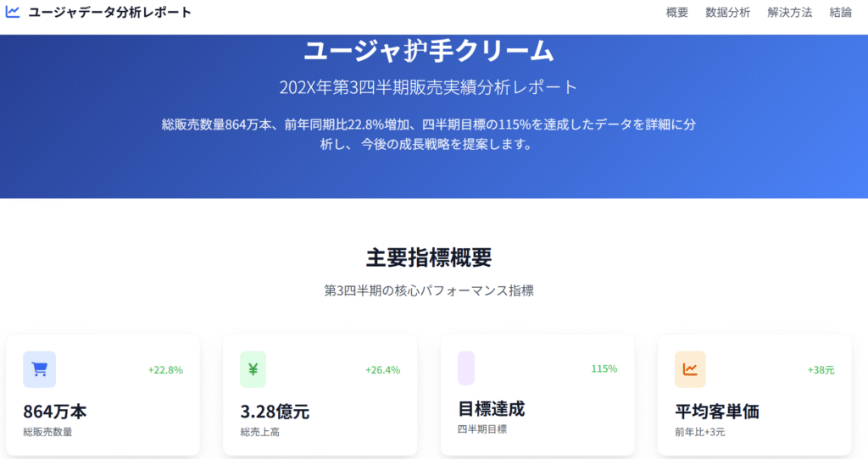Select the 目標達成 card title

[492, 409]
